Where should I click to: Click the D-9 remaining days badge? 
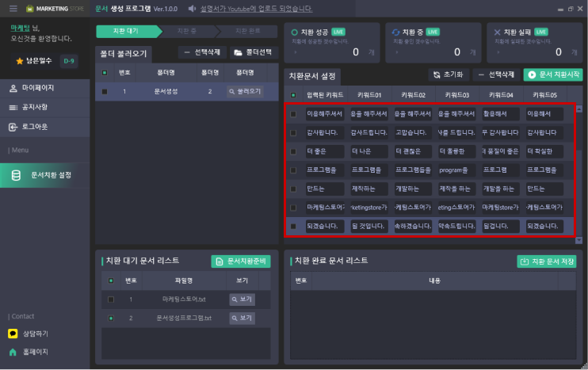tap(69, 61)
